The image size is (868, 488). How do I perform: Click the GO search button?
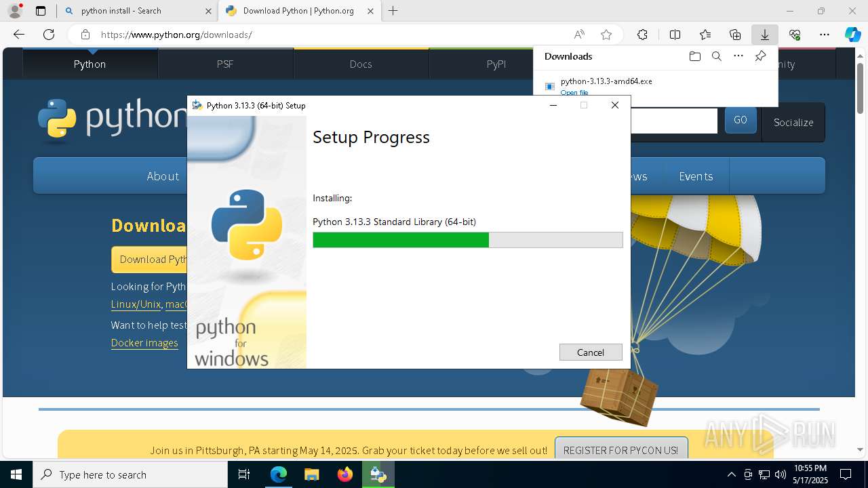coord(741,120)
